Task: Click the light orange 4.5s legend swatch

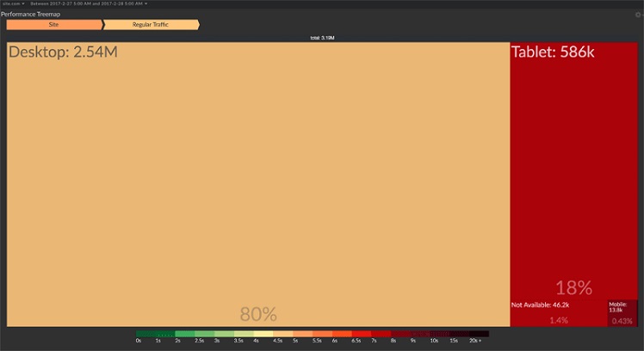Action: pos(283,334)
